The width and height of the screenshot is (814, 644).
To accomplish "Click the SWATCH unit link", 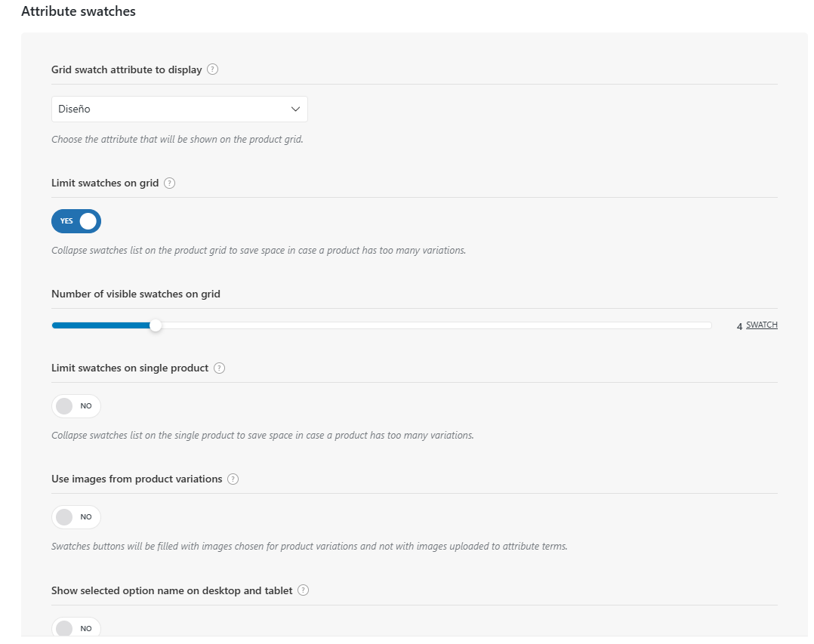I will click(762, 325).
